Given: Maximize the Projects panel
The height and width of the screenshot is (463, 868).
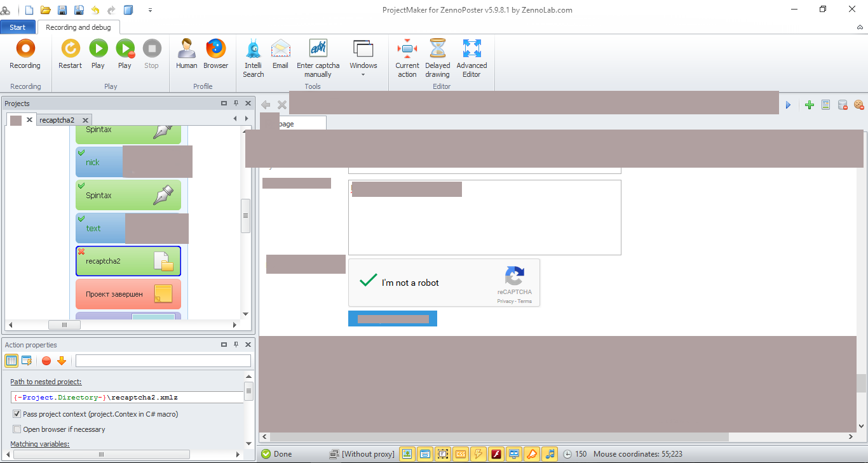Looking at the screenshot, I should (x=224, y=103).
